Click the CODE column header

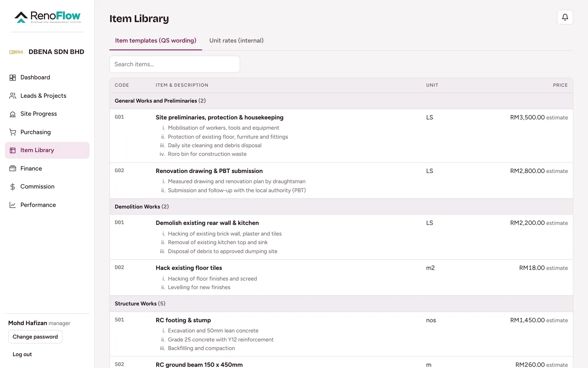click(122, 85)
